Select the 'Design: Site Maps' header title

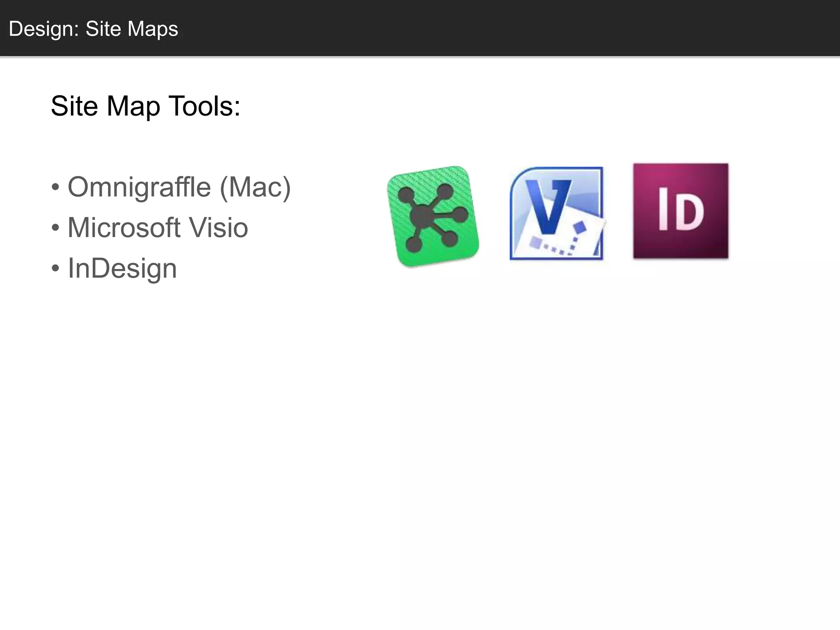[x=94, y=29]
